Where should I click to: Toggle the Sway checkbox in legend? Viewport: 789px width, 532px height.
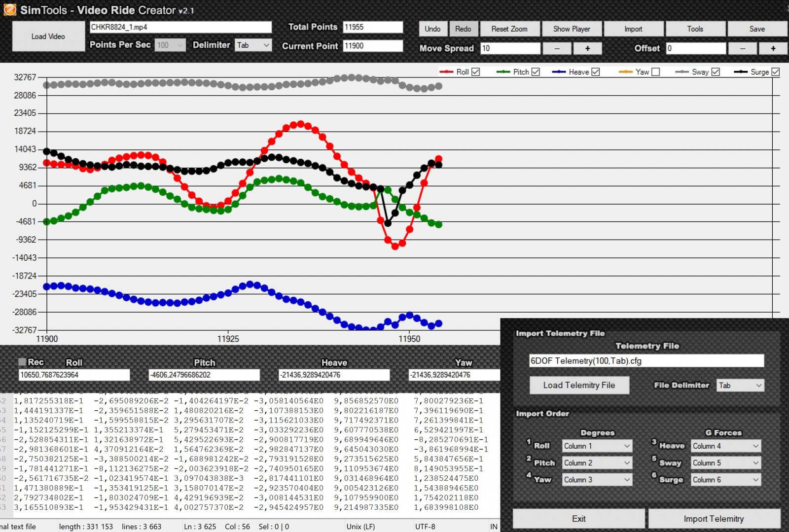716,72
